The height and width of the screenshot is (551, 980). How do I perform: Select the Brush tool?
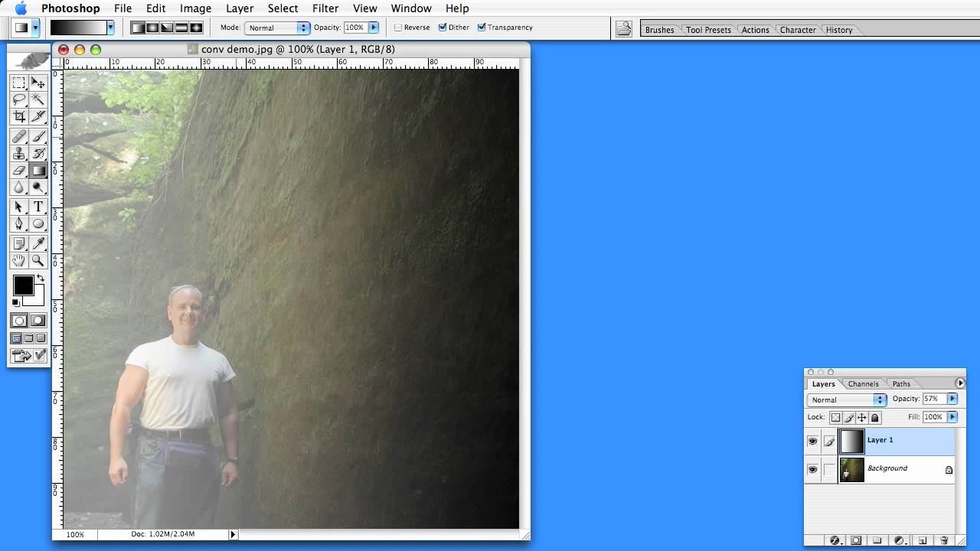tap(38, 137)
